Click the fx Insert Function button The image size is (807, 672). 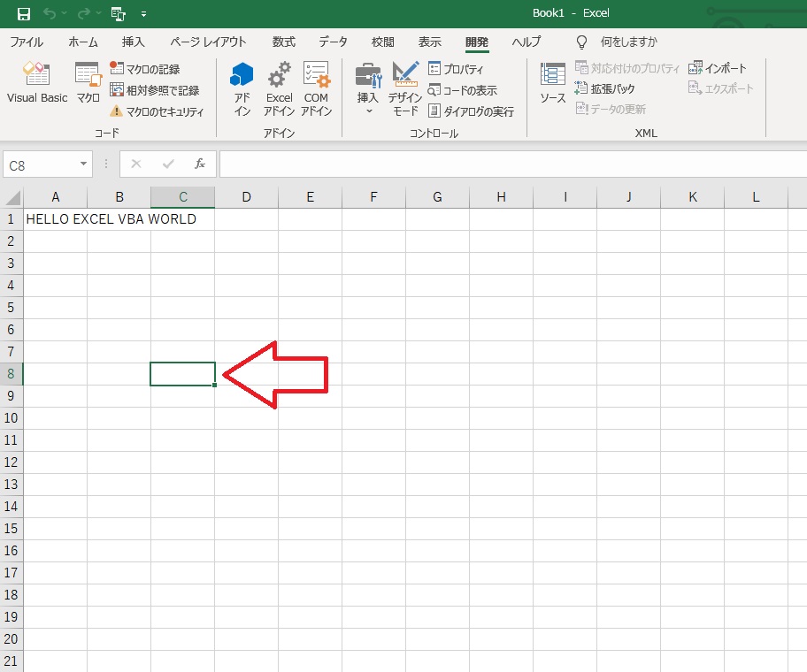click(199, 164)
